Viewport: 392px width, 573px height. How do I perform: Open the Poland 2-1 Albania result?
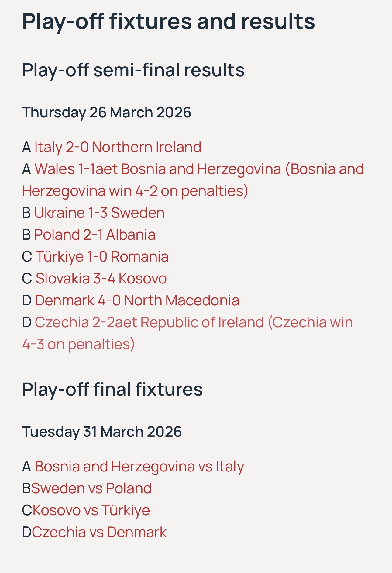click(95, 235)
